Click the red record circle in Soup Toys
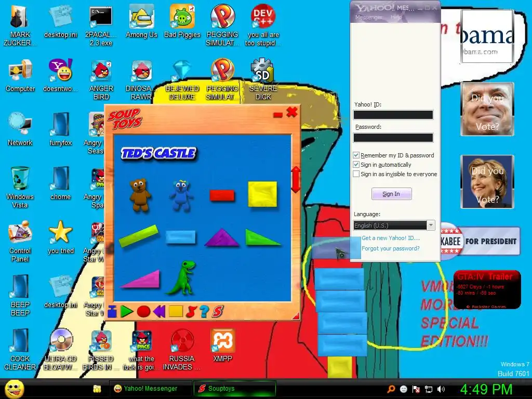 coord(143,312)
